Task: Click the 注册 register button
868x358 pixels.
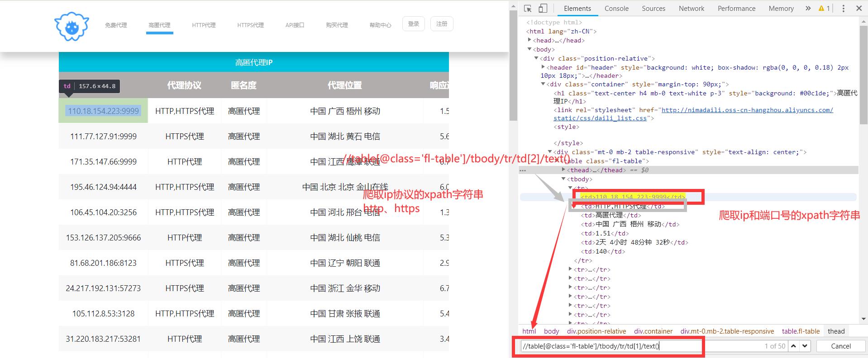Action: (x=442, y=24)
